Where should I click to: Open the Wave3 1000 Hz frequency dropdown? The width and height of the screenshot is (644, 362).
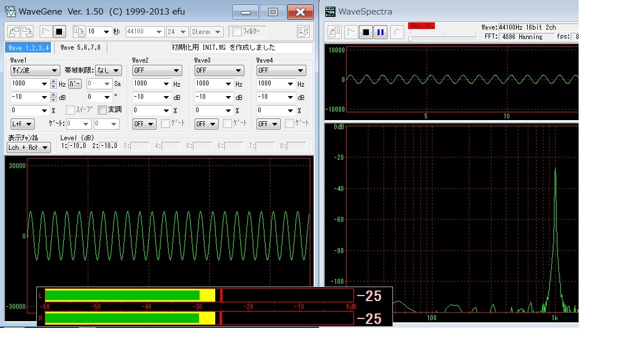214,84
